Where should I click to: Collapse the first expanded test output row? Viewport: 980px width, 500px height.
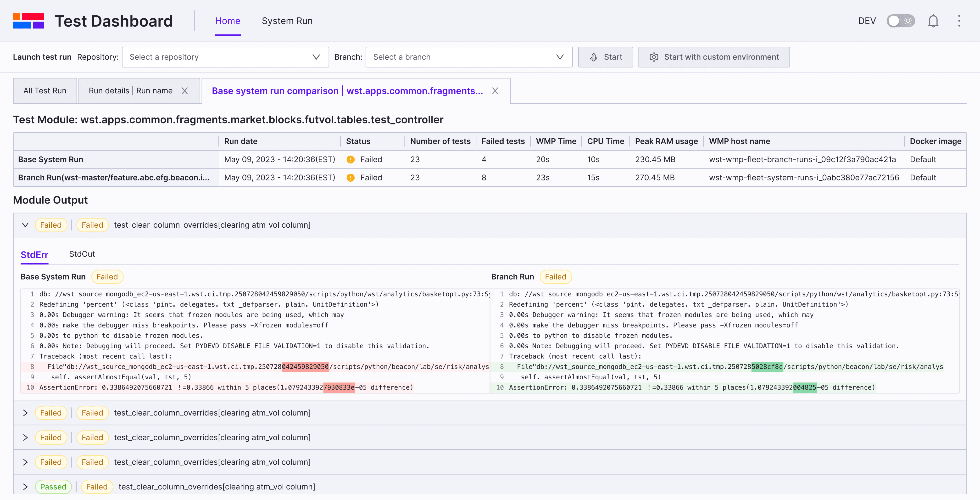click(x=26, y=225)
